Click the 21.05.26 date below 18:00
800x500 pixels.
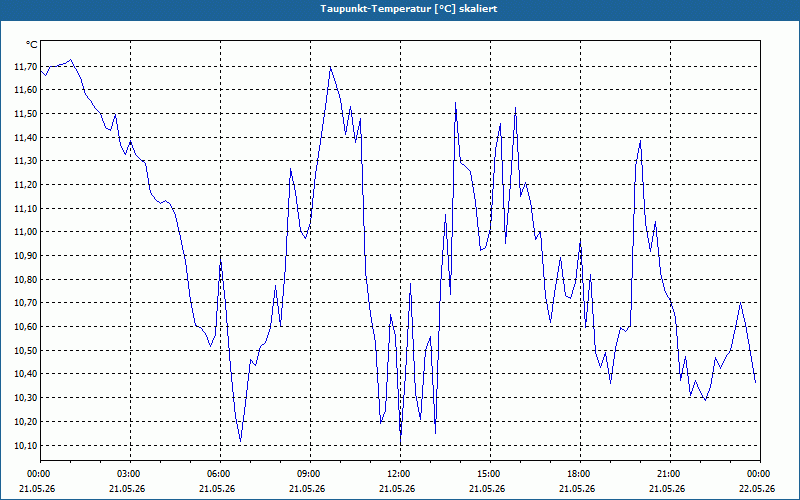pos(577,488)
